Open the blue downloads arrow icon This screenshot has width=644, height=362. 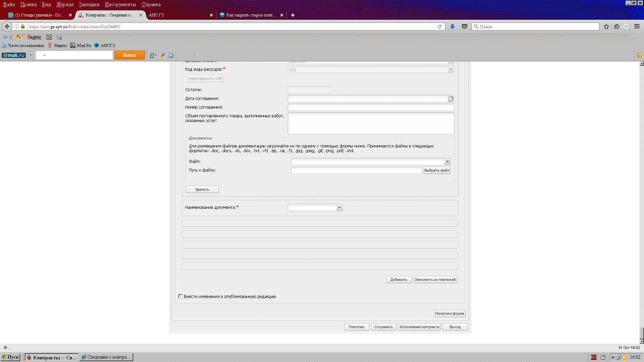[x=452, y=26]
